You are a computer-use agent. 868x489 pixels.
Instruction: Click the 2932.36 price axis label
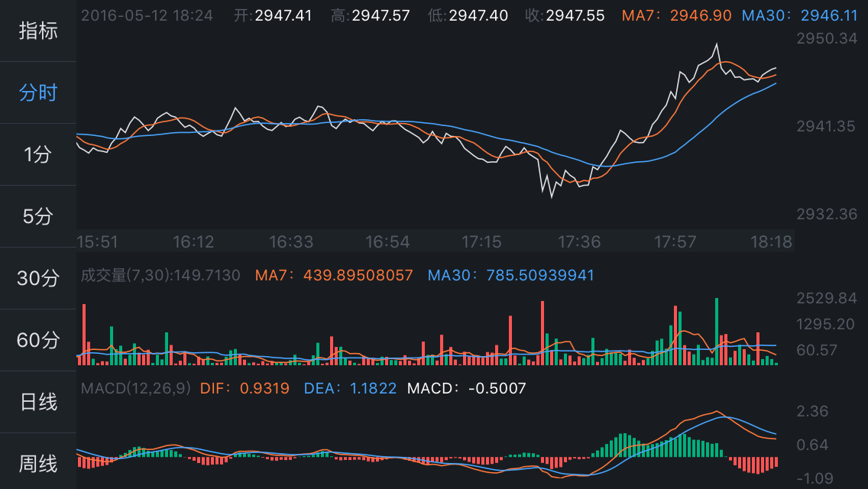827,214
